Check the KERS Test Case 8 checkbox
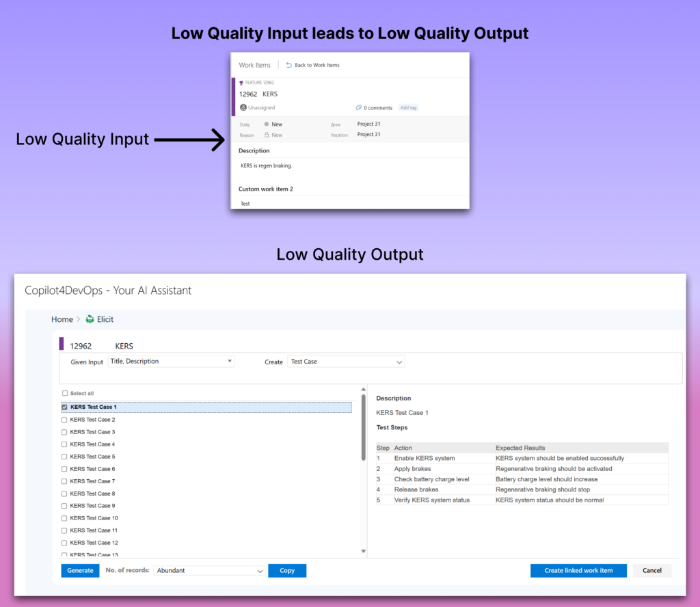The width and height of the screenshot is (700, 607). click(x=64, y=494)
